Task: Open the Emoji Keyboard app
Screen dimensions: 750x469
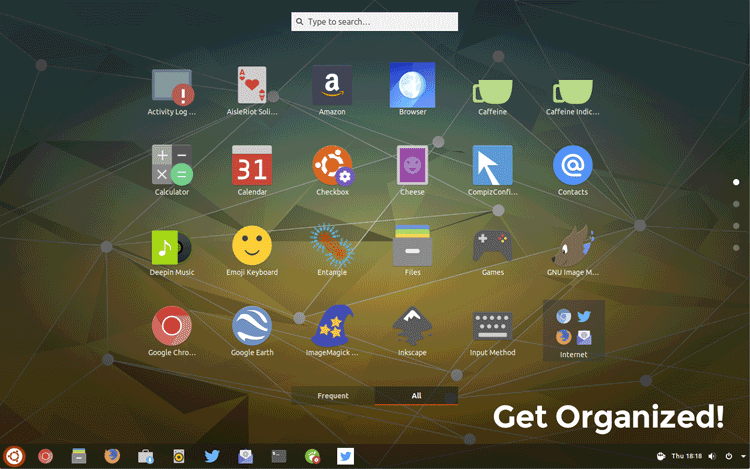Action: click(x=252, y=246)
